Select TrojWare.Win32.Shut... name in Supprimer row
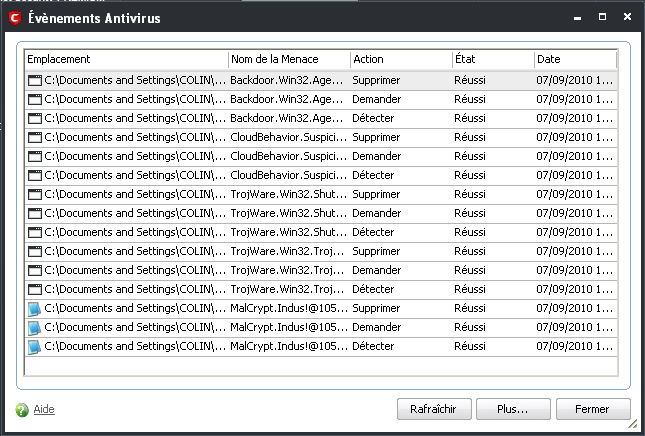 pyautogui.click(x=288, y=194)
